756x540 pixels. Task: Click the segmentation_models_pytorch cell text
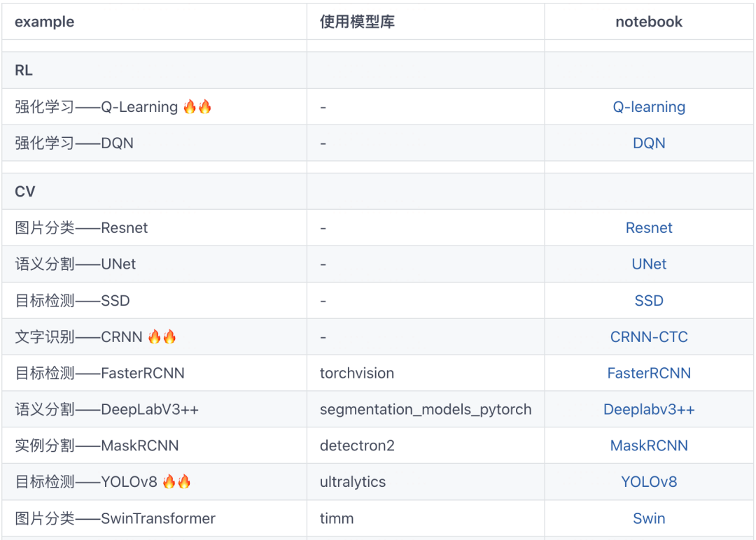[426, 410]
